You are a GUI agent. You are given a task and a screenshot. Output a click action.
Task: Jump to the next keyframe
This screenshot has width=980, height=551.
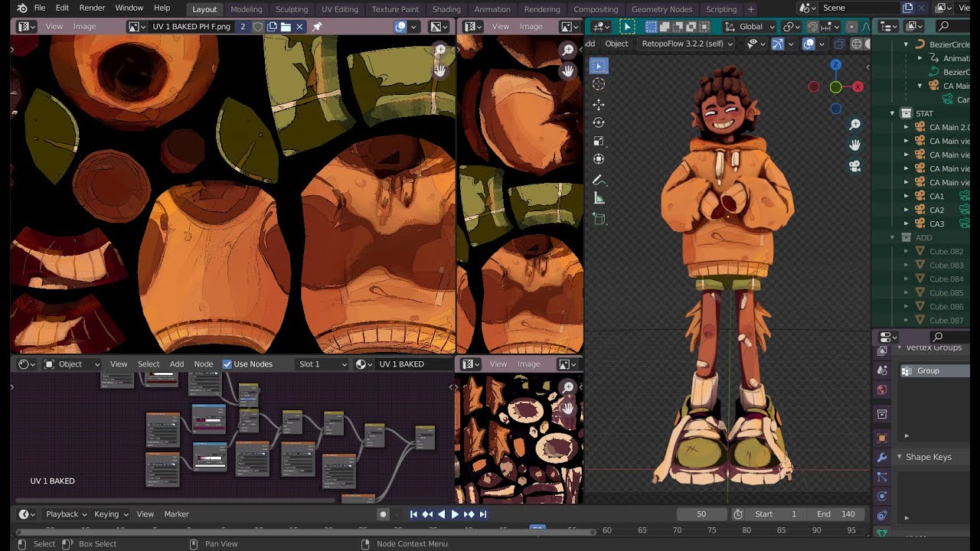coord(469,514)
